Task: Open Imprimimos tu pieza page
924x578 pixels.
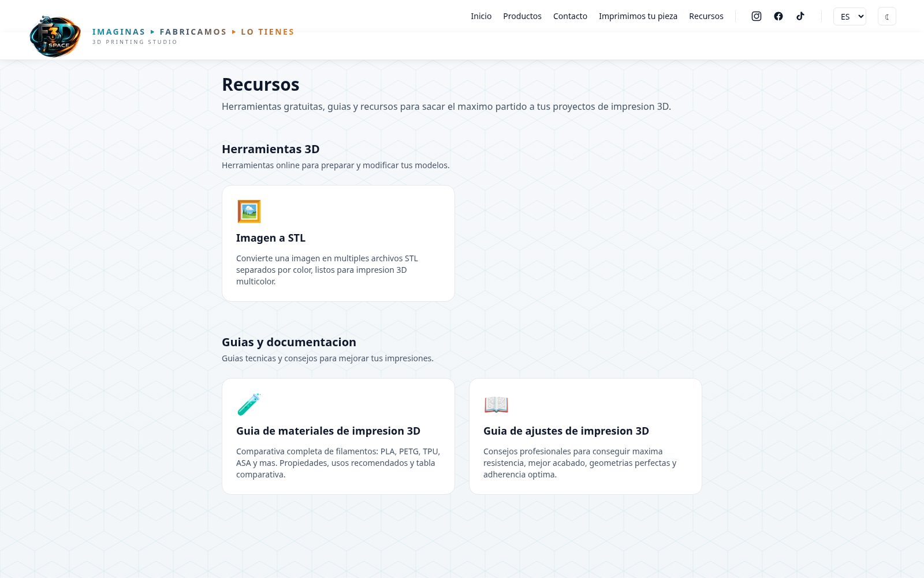Action: click(638, 16)
